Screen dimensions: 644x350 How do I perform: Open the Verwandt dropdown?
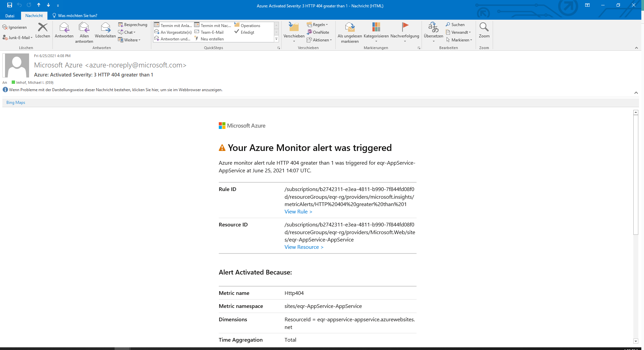pos(458,32)
